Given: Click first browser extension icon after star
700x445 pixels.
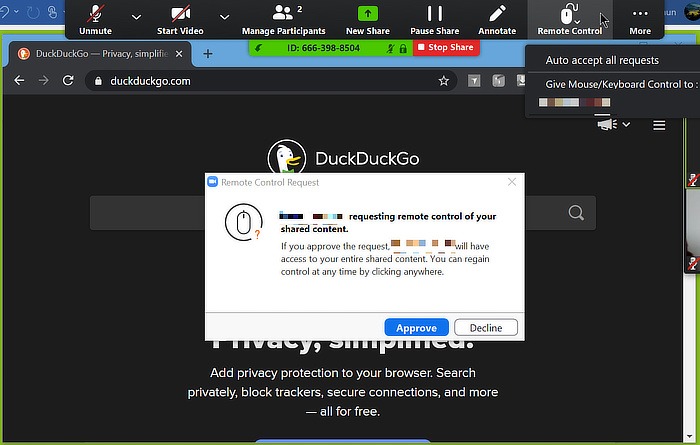Looking at the screenshot, I should tap(474, 80).
